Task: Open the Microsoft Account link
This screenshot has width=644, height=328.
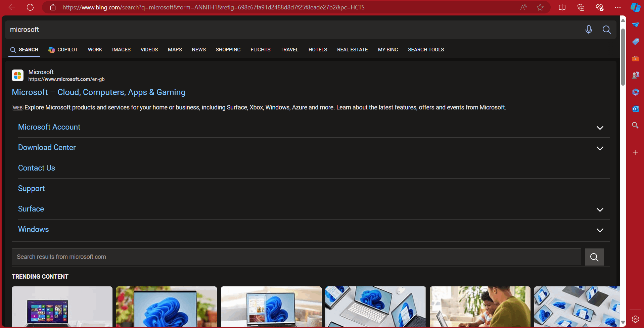Action: pyautogui.click(x=49, y=127)
